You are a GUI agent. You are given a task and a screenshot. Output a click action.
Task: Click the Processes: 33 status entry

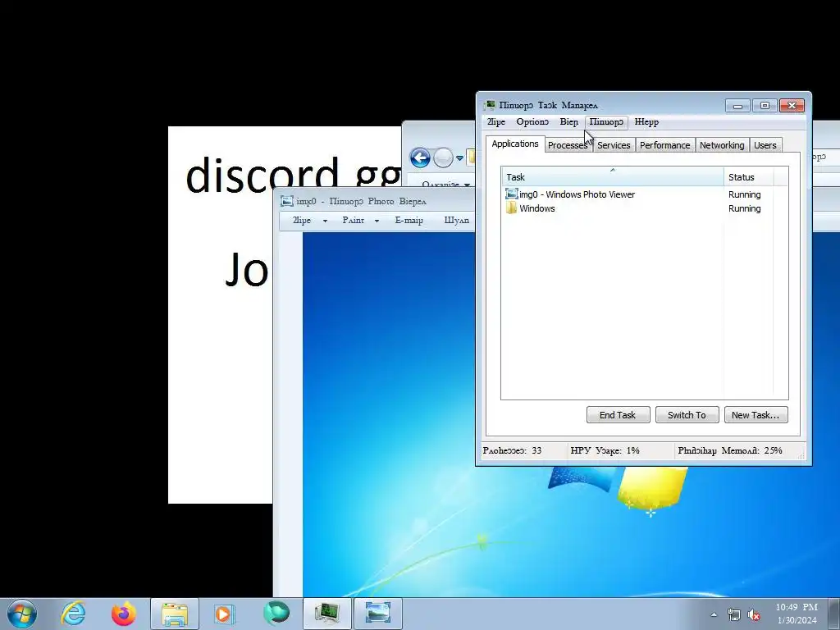pos(512,450)
